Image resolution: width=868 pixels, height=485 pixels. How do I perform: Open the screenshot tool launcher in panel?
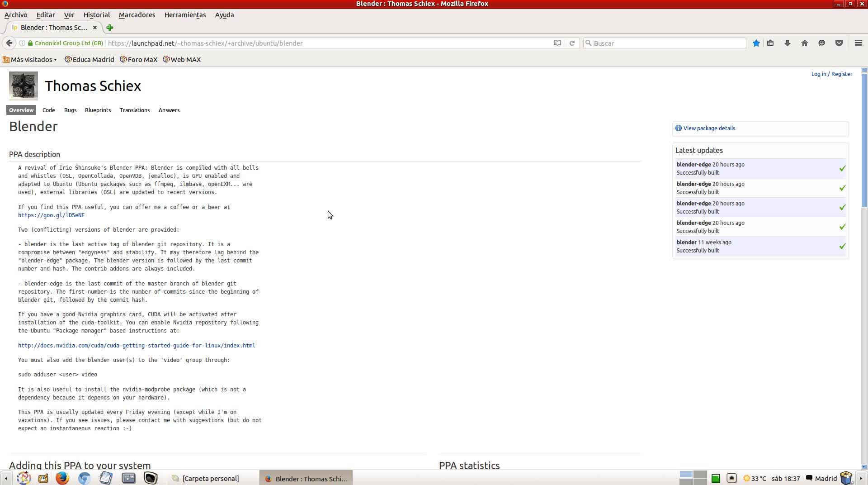(x=128, y=478)
